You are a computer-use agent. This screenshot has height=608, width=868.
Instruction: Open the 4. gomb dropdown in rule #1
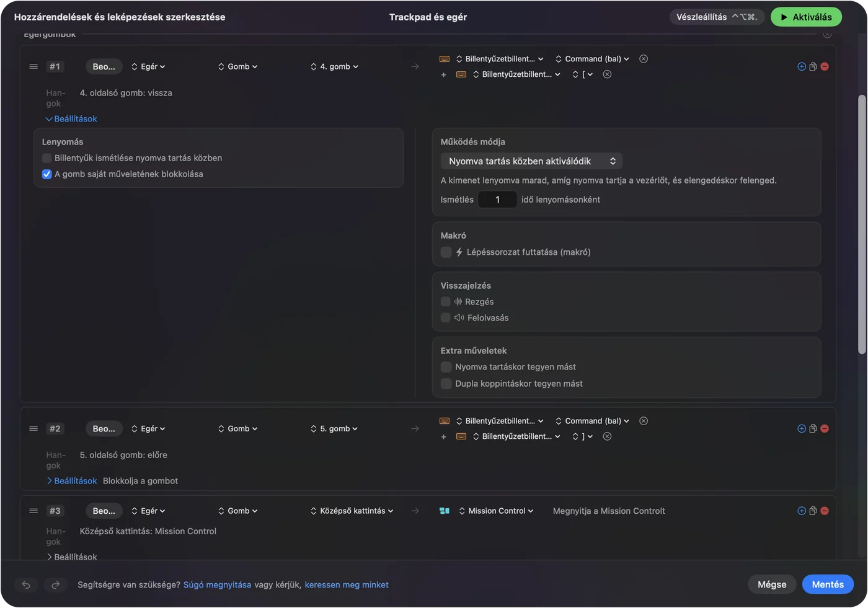coord(335,66)
